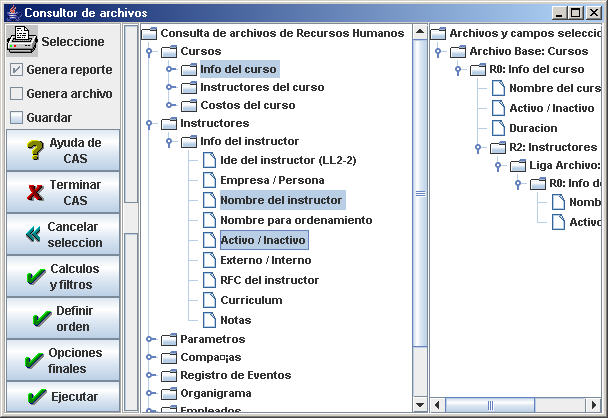Tick the Guardar checkbox
Viewport: 608px width, 418px height.
[x=16, y=118]
